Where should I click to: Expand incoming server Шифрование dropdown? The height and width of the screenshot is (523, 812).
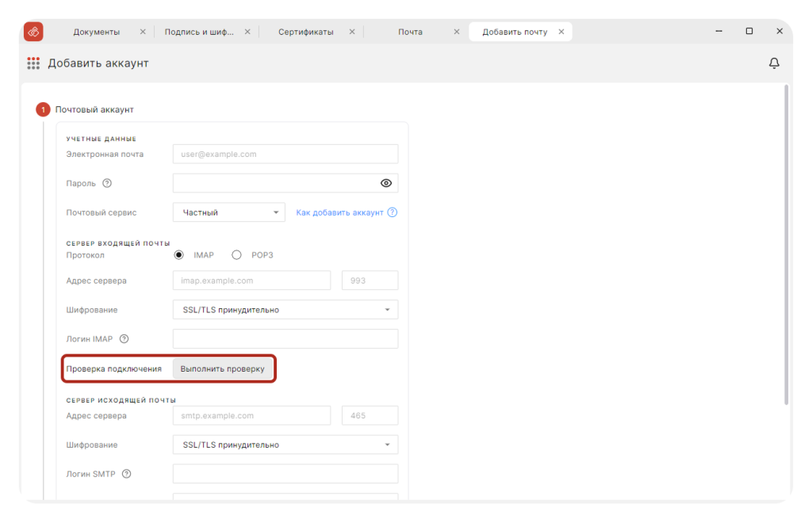coord(285,310)
